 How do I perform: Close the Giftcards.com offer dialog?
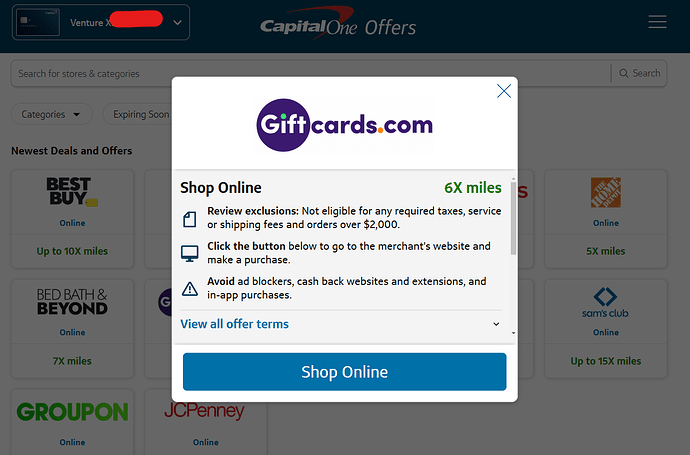[503, 91]
